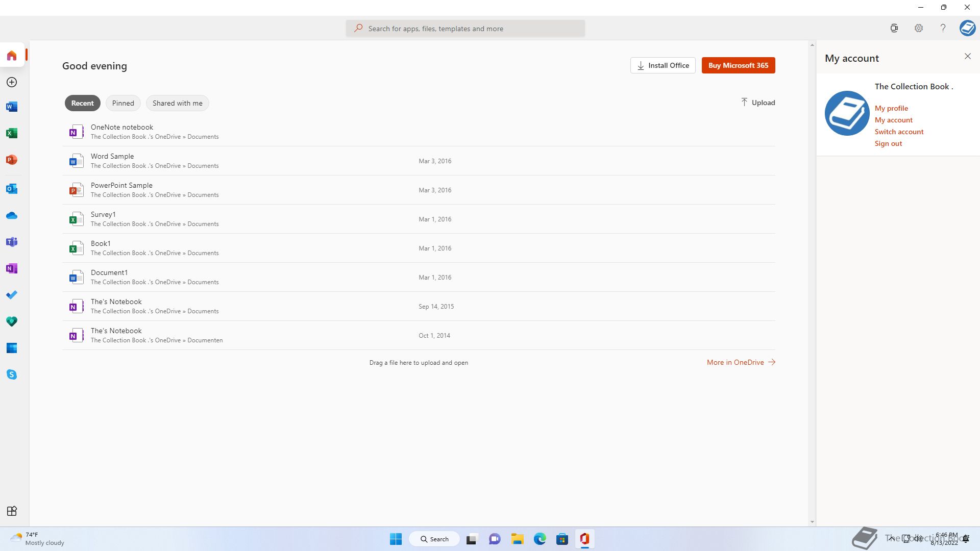This screenshot has width=980, height=551.
Task: Click Buy Microsoft 365 button
Action: (738, 65)
